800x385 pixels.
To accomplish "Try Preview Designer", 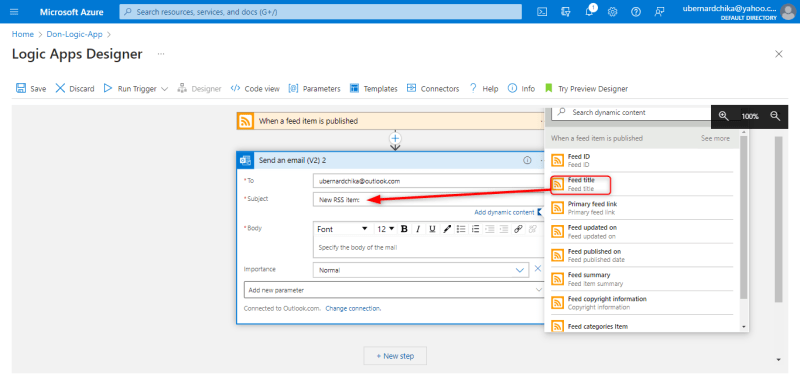I will [586, 88].
